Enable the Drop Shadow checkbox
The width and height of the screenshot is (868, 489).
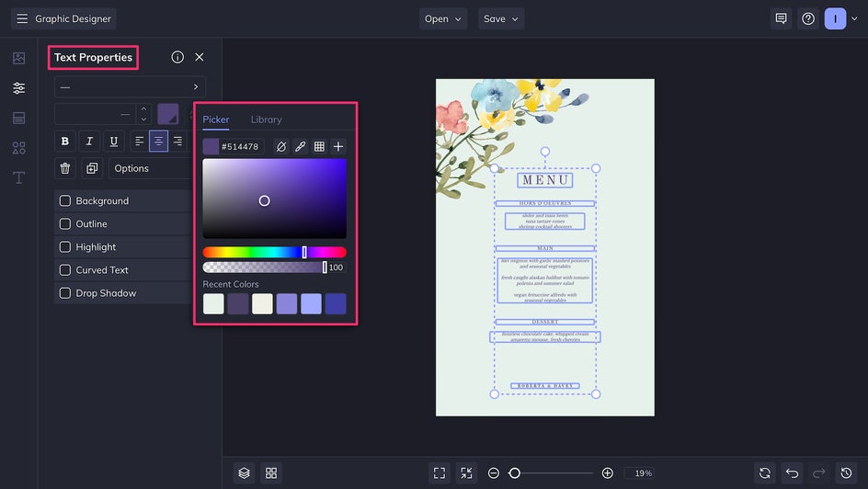coord(64,293)
